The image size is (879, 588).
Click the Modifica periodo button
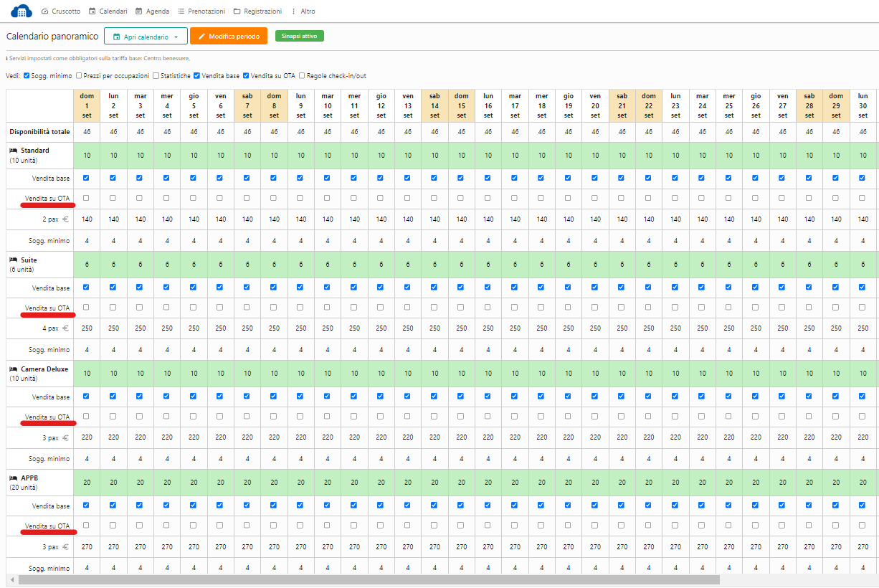[229, 37]
